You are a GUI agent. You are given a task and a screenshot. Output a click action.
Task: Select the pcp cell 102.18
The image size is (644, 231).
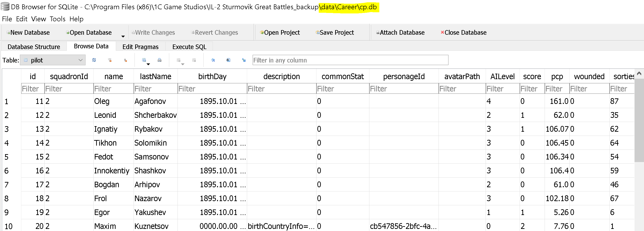(557, 198)
